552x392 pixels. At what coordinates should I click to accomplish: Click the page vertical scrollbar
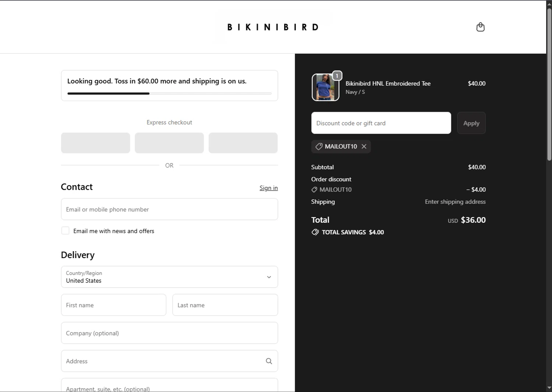point(549,85)
